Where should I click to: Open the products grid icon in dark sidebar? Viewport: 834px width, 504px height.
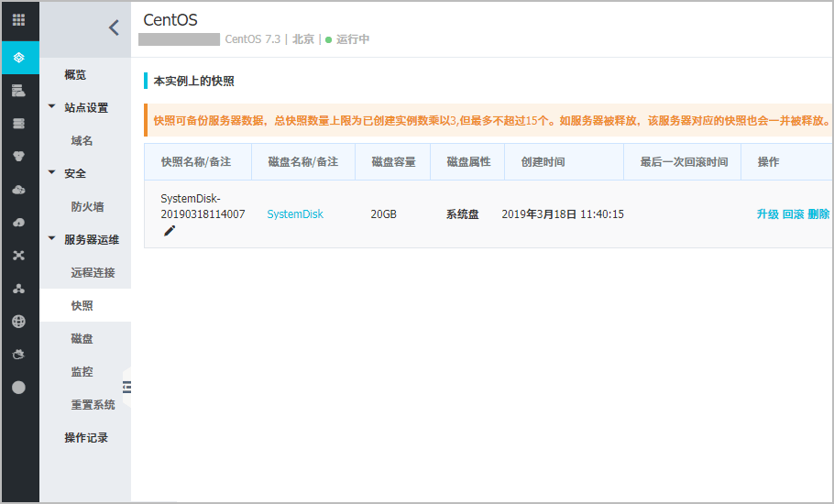[18, 20]
